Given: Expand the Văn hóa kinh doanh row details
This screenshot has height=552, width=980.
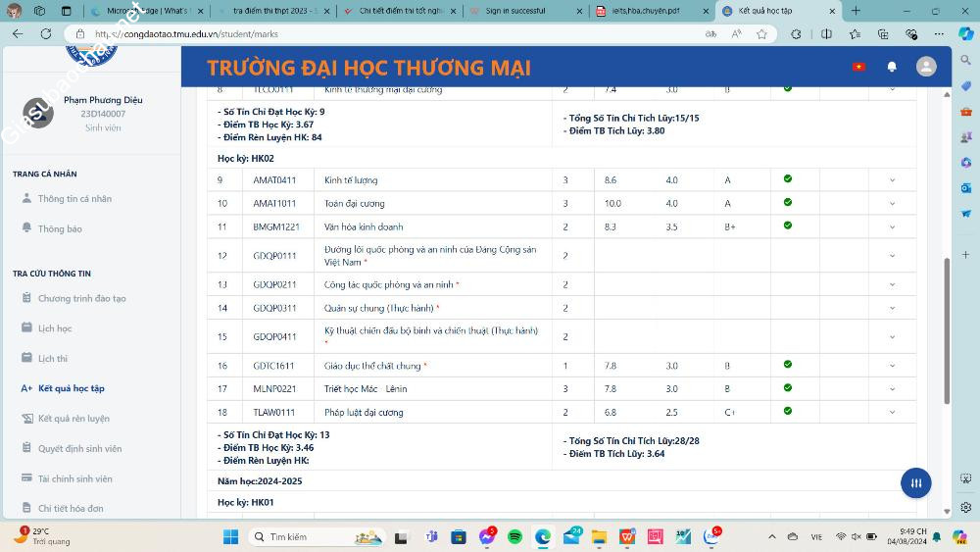Looking at the screenshot, I should pyautogui.click(x=892, y=226).
